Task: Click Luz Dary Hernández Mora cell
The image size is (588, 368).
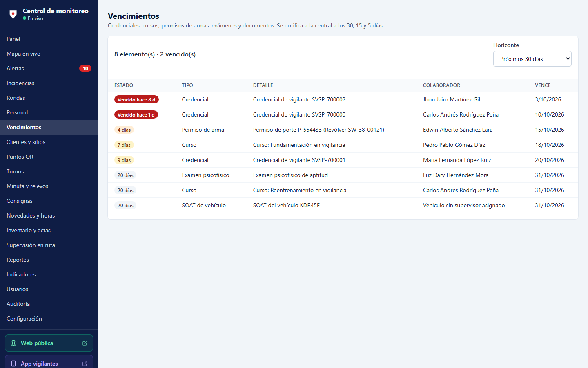Action: coord(456,175)
